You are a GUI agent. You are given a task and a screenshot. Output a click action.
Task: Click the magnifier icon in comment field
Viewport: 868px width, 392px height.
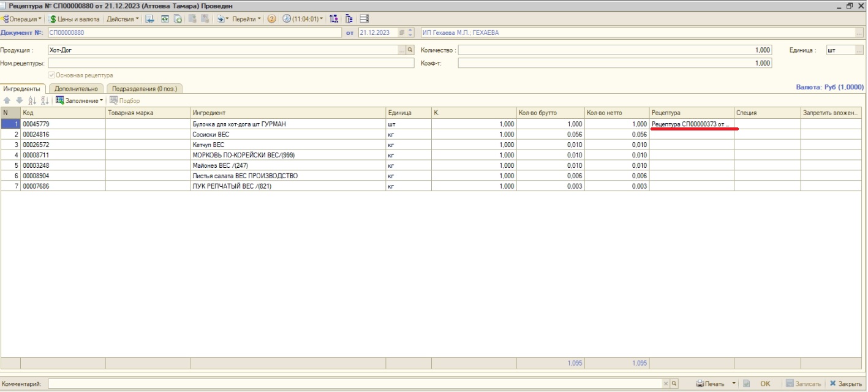(674, 384)
